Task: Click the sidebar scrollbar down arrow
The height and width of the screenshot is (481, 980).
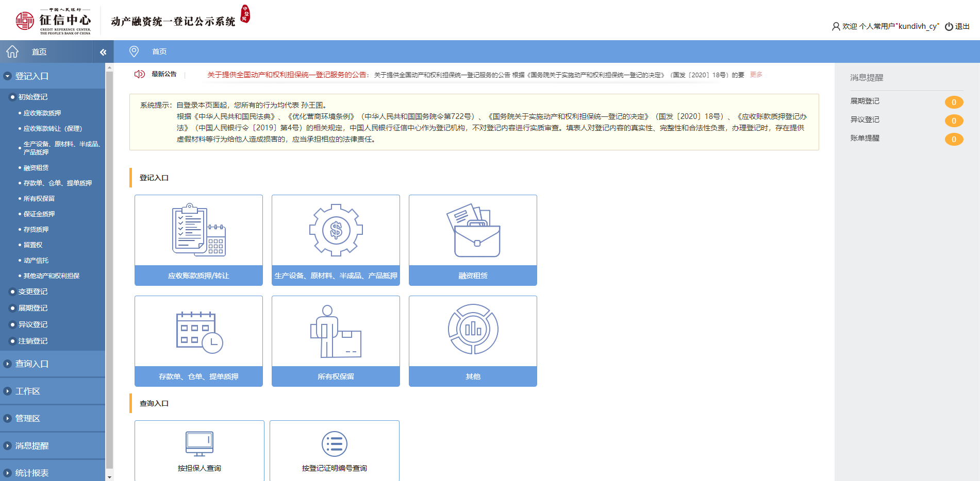Action: point(109,477)
